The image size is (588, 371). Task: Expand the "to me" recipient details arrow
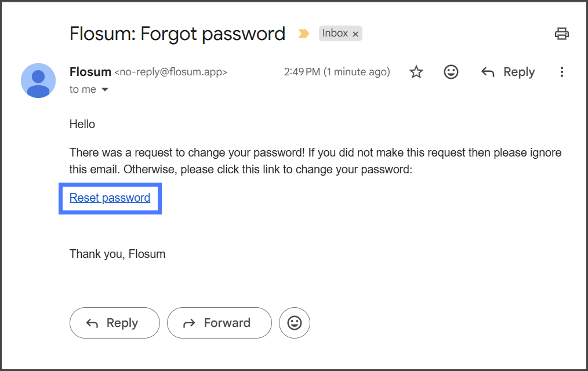(x=105, y=90)
